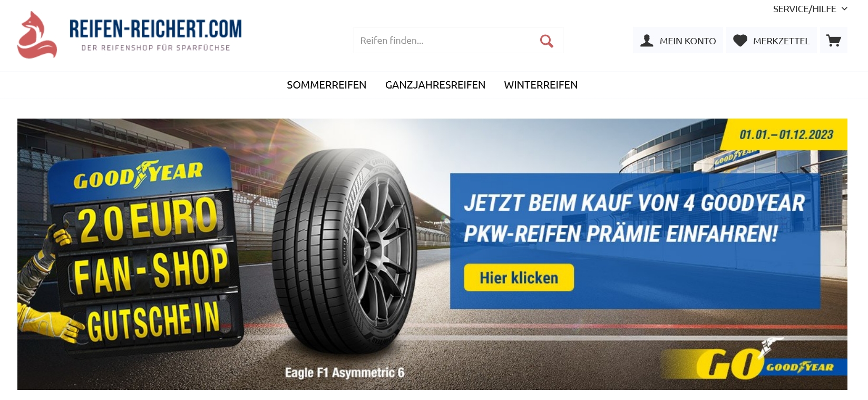Expand the Service/Hilfe dropdown
The height and width of the screenshot is (400, 868).
810,9
